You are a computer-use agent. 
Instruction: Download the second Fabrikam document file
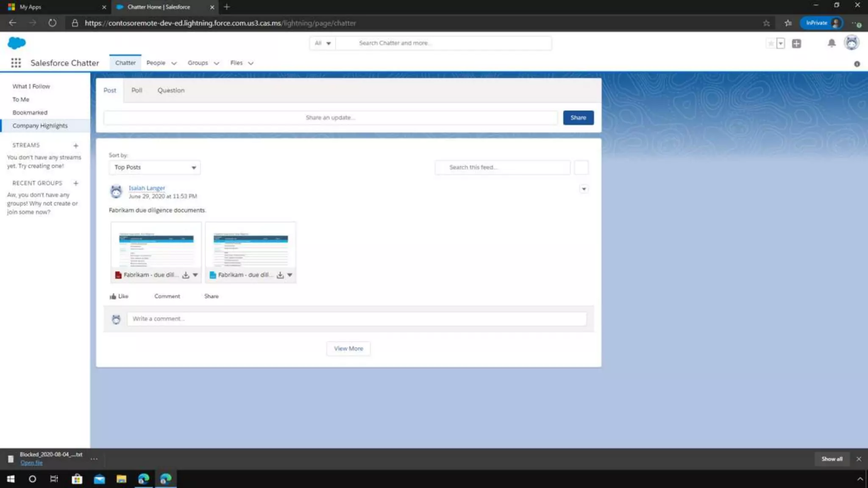280,275
